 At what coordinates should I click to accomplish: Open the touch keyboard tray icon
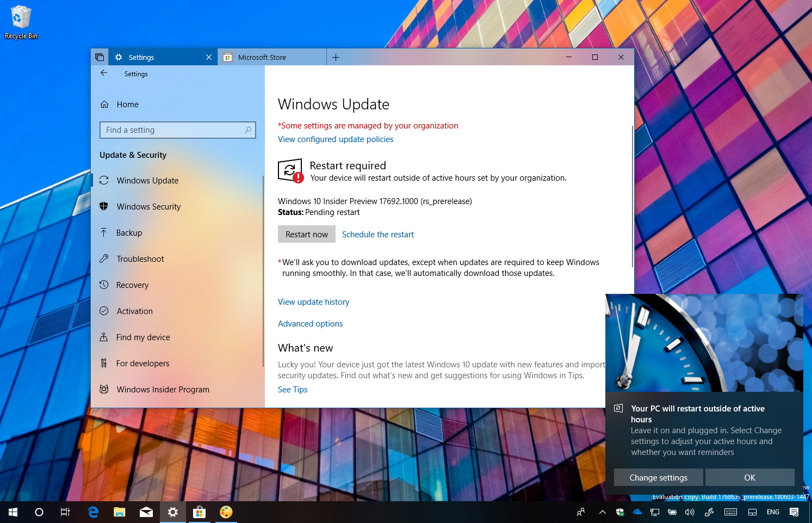click(731, 512)
